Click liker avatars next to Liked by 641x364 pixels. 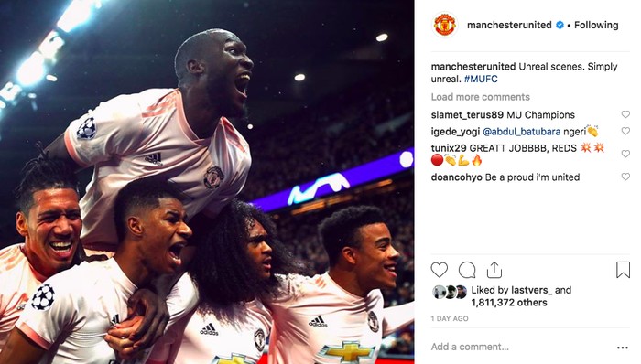(x=450, y=292)
